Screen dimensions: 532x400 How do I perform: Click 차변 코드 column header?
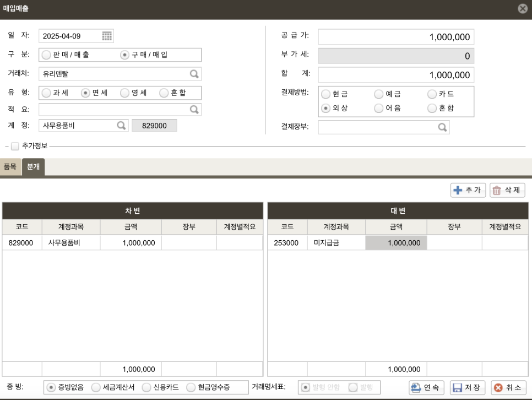(x=22, y=227)
